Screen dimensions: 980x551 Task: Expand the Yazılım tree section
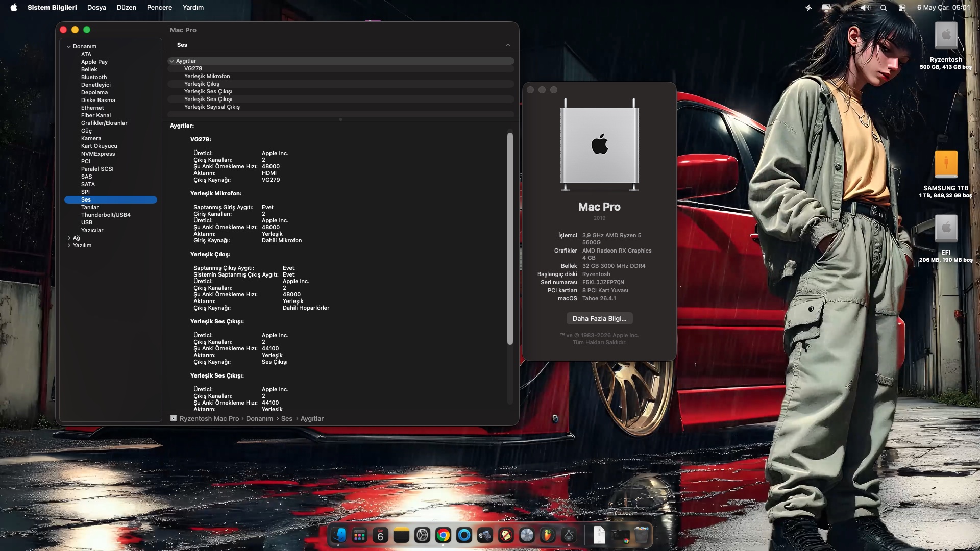point(69,245)
